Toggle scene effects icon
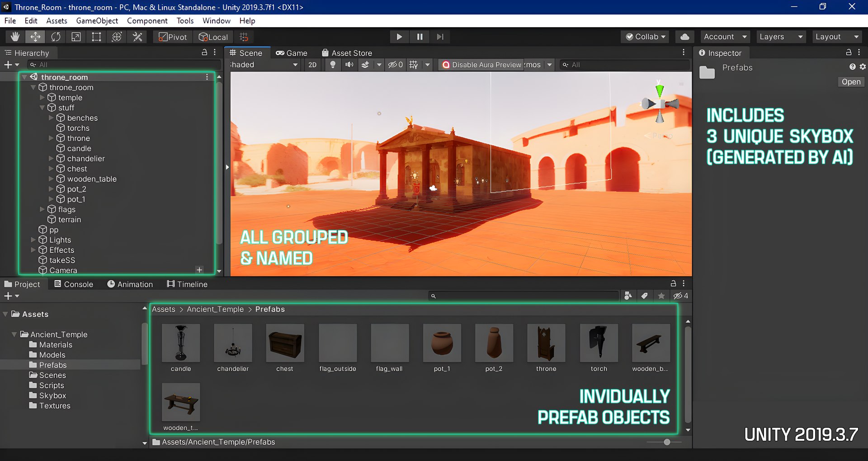 click(365, 65)
